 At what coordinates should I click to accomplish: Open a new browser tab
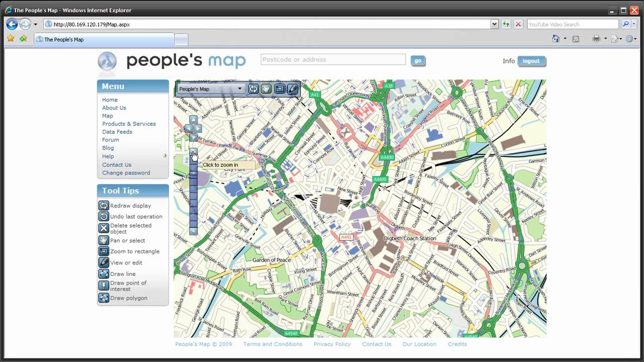click(x=181, y=40)
